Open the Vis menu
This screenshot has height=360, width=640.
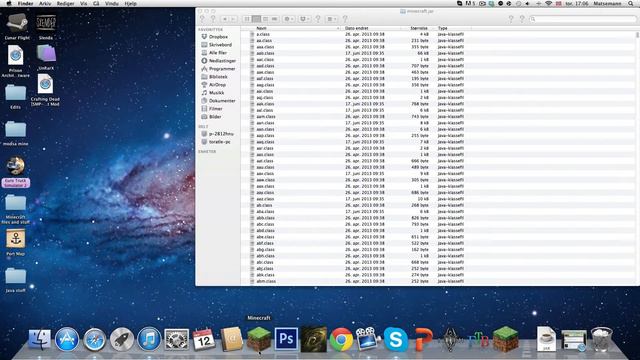coord(84,3)
